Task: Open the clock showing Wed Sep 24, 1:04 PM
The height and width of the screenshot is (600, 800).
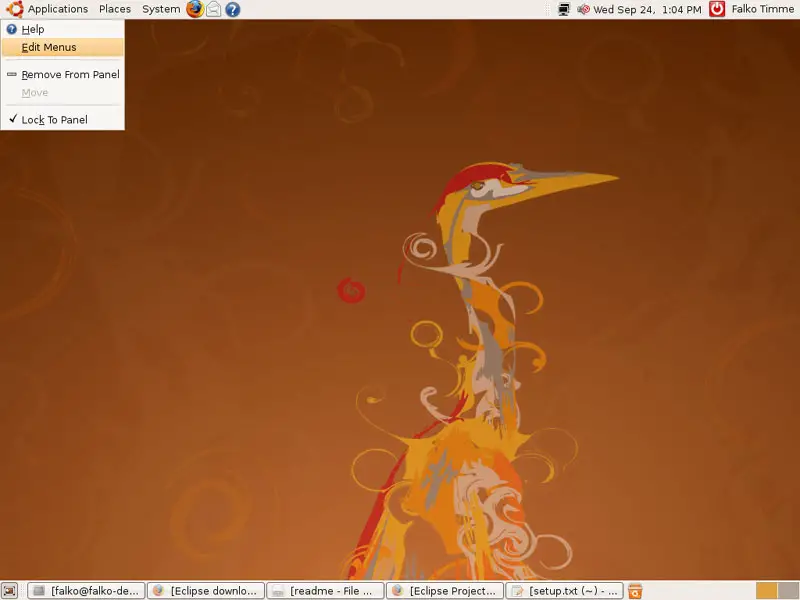Action: tap(647, 9)
